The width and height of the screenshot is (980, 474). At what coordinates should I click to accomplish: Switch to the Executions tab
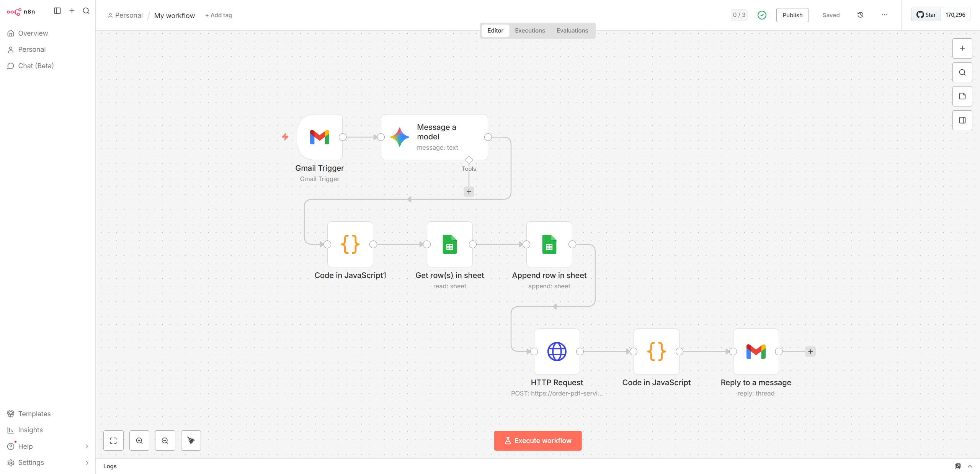tap(530, 31)
